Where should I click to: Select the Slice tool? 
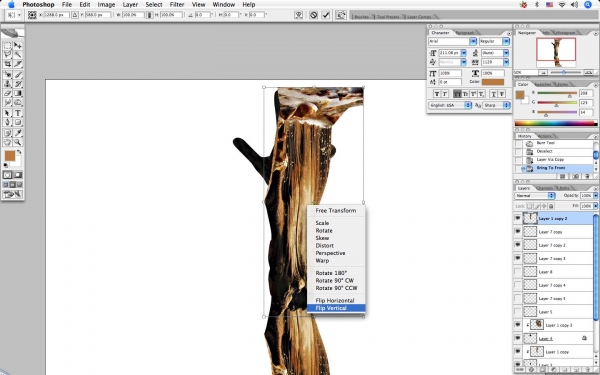(18, 64)
